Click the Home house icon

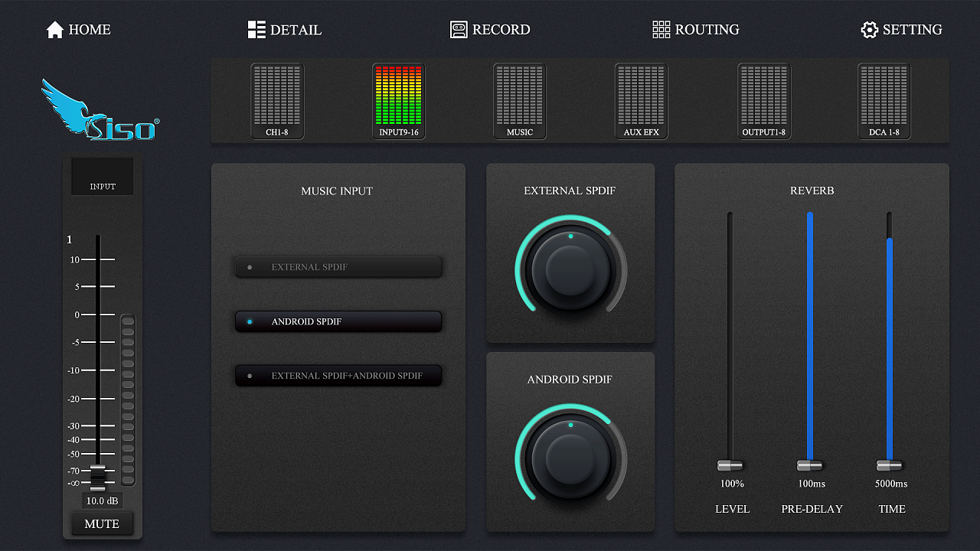55,30
